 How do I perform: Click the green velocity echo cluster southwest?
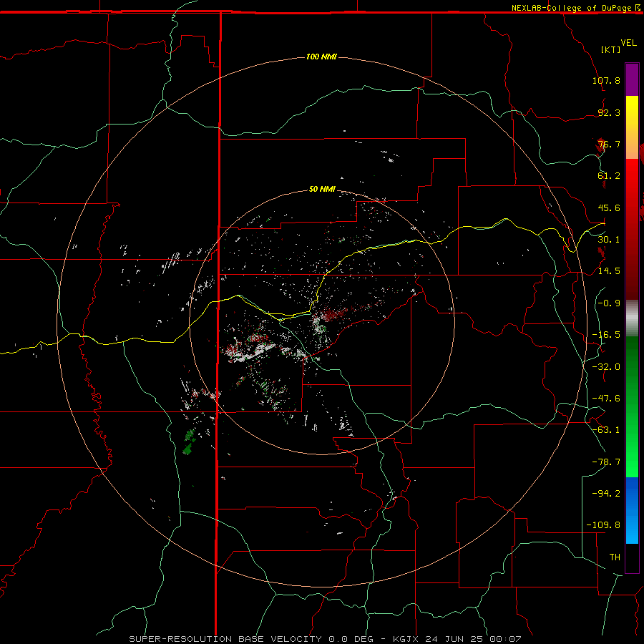click(190, 442)
